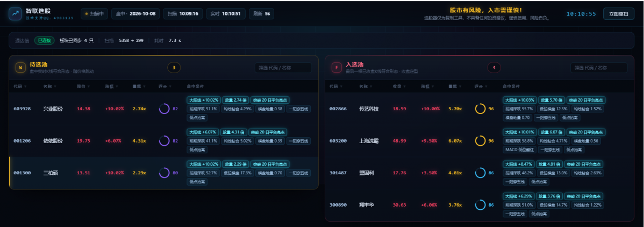Screen dimensions: 644x227
Task: Open the 刷新 5s interval setting
Action: pyautogui.click(x=262, y=13)
